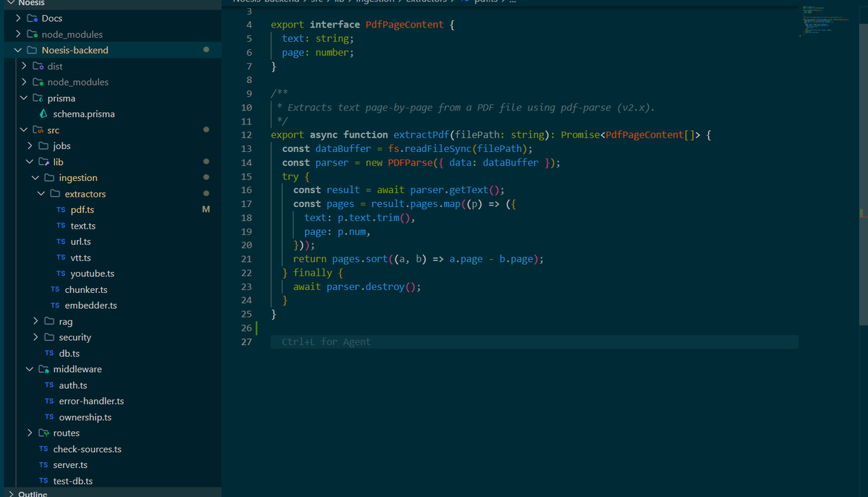Click line number 21 in the gutter

246,259
